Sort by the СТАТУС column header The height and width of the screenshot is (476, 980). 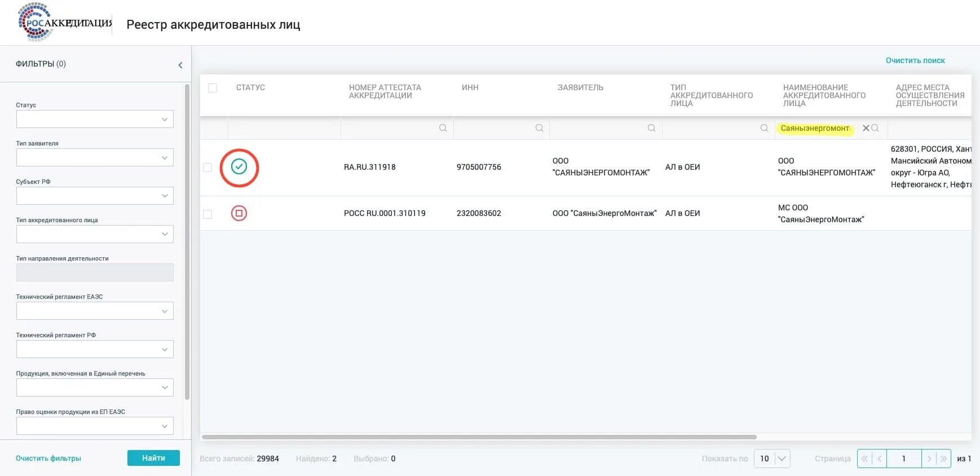point(250,87)
